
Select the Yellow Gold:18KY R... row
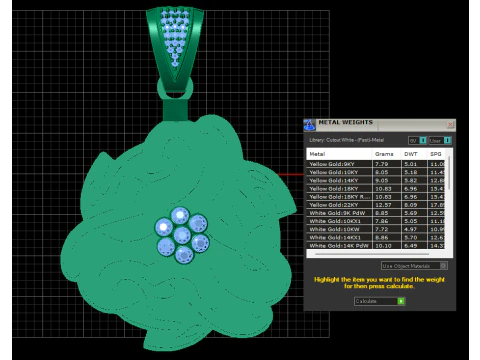point(376,197)
